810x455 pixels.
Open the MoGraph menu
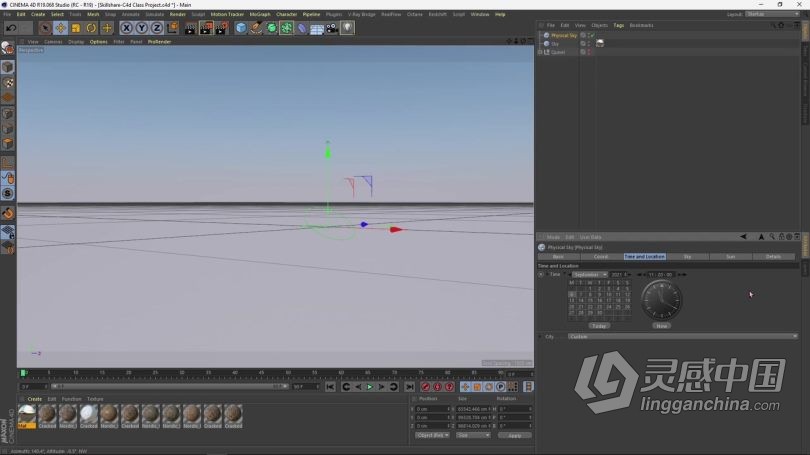point(260,14)
